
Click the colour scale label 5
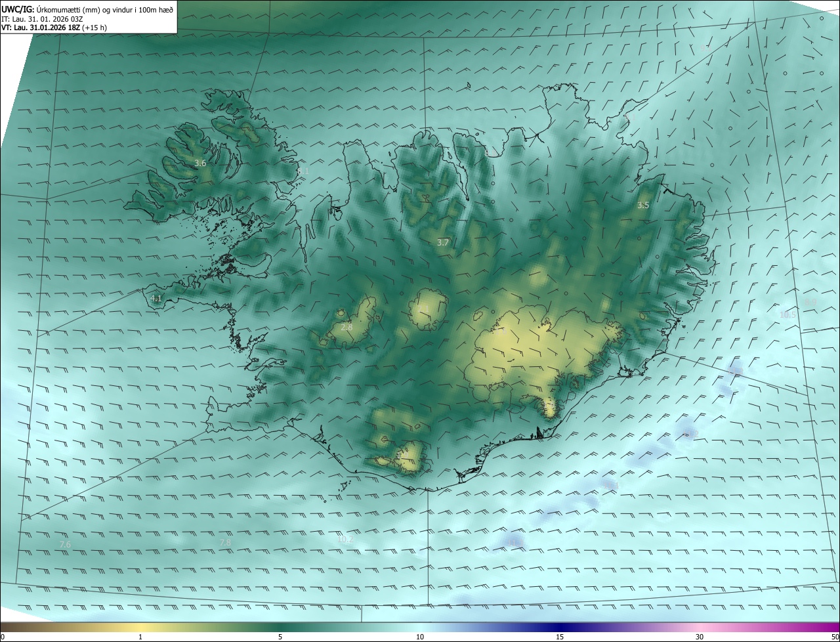(x=280, y=637)
